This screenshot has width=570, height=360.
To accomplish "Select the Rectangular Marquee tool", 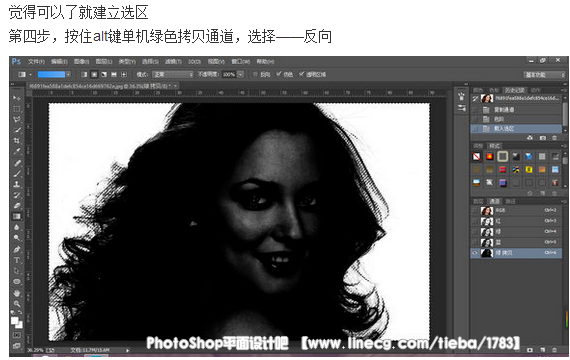I will coord(17,109).
